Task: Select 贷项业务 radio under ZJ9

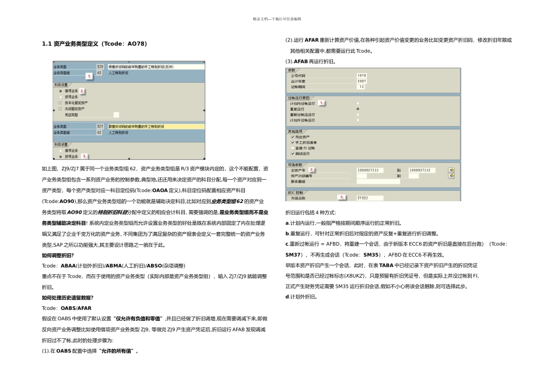Action: coord(61,97)
